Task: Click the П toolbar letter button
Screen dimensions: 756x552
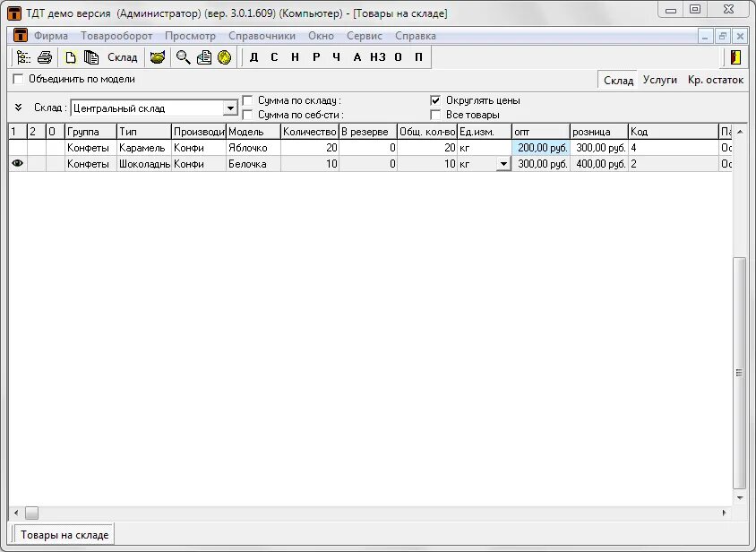Action: pyautogui.click(x=418, y=57)
